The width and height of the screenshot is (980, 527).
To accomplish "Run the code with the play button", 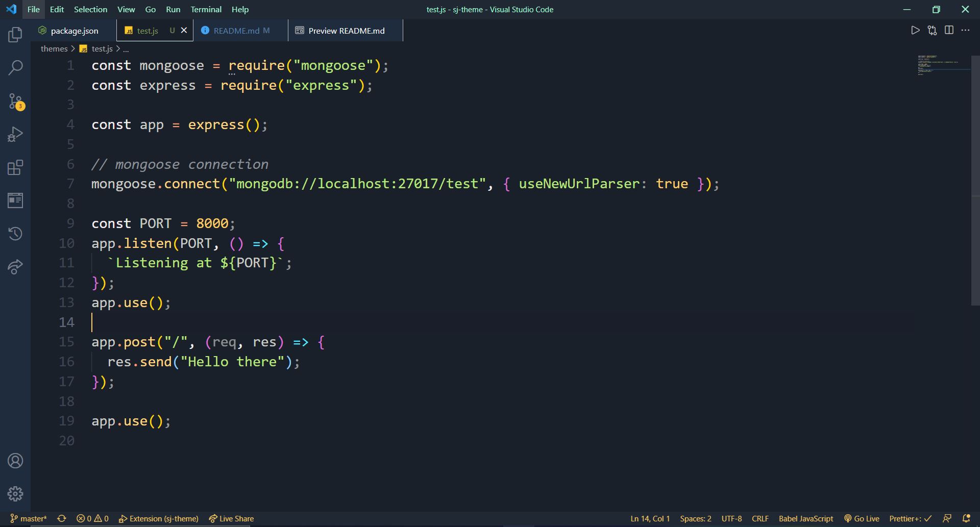I will (x=915, y=30).
